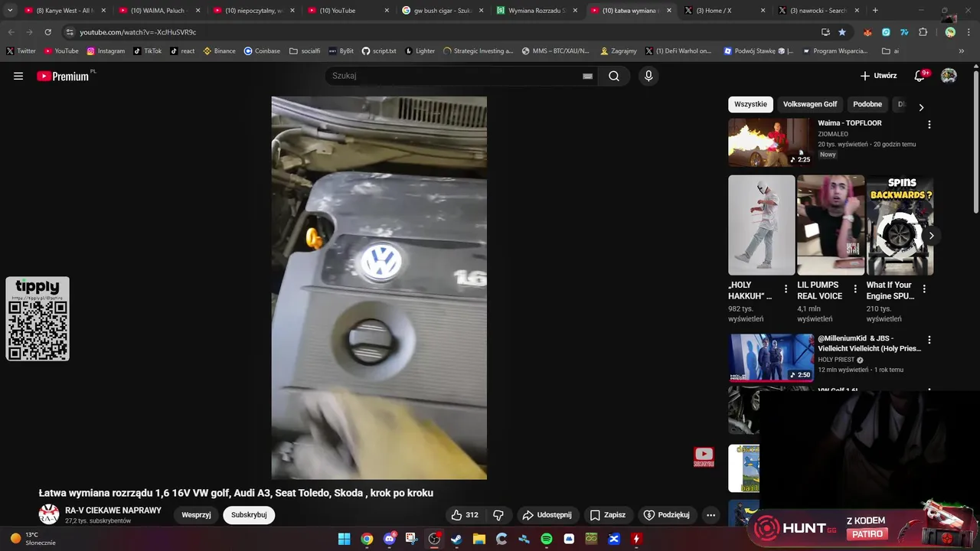Image resolution: width=980 pixels, height=551 pixels.
Task: Open more actions three-dot menu under video
Action: click(710, 515)
